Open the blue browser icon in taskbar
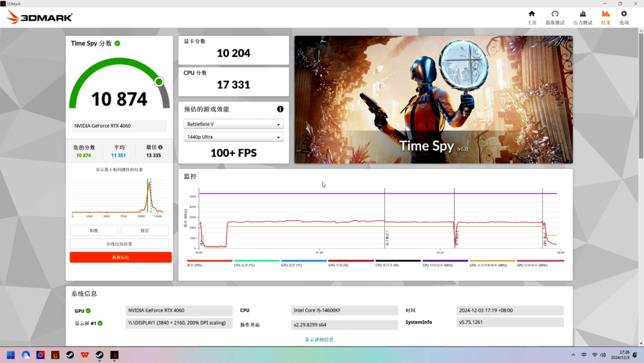 (26, 355)
